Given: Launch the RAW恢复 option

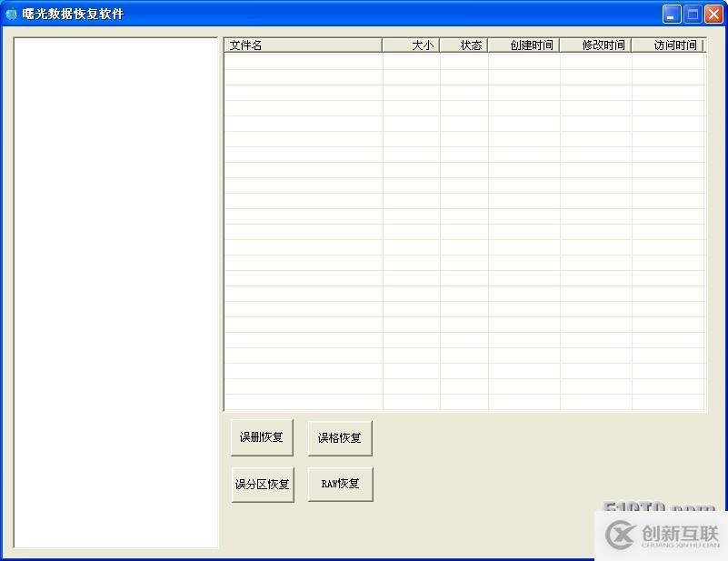Looking at the screenshot, I should click(x=340, y=485).
